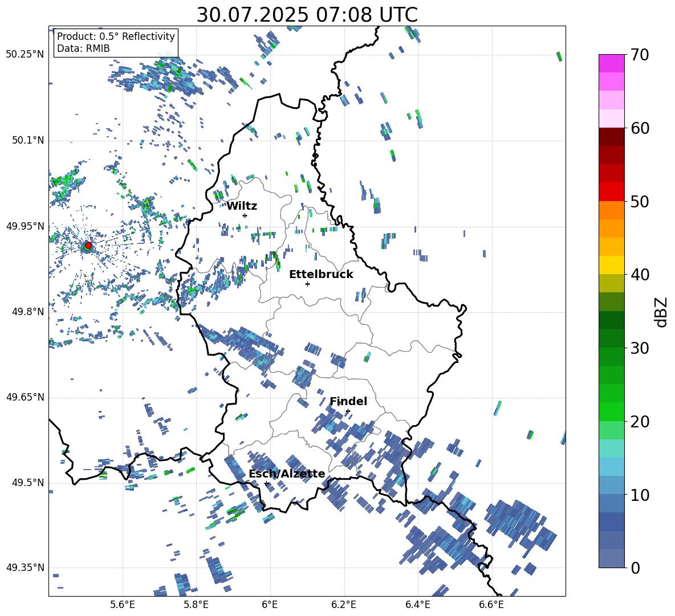Image resolution: width=675 pixels, height=616 pixels.
Task: Click the 30 tick on colorbar
Action: point(640,348)
